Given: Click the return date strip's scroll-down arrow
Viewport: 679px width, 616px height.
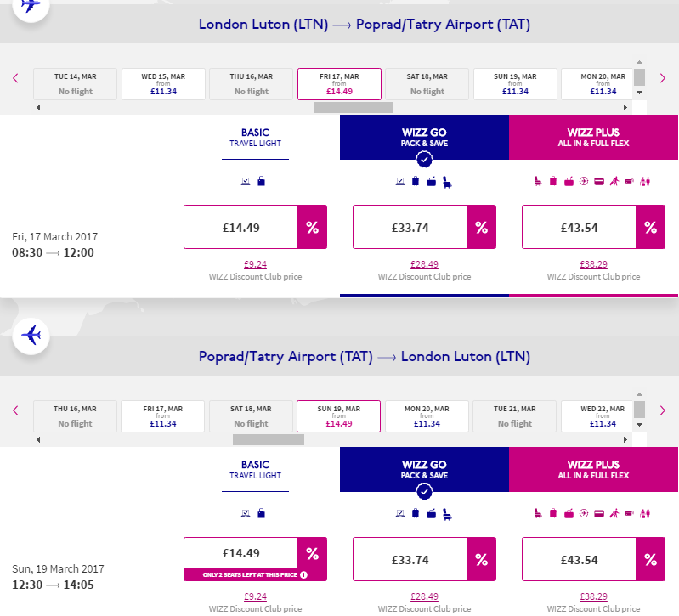Looking at the screenshot, I should click(x=640, y=423).
